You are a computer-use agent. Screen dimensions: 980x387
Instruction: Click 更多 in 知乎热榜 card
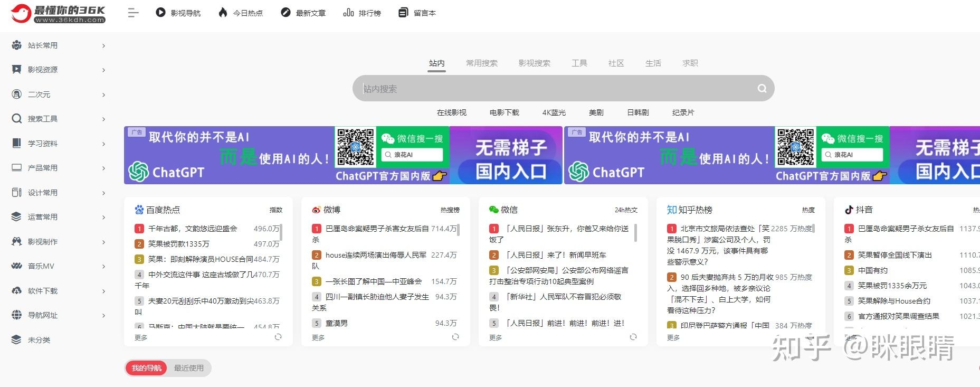[673, 337]
